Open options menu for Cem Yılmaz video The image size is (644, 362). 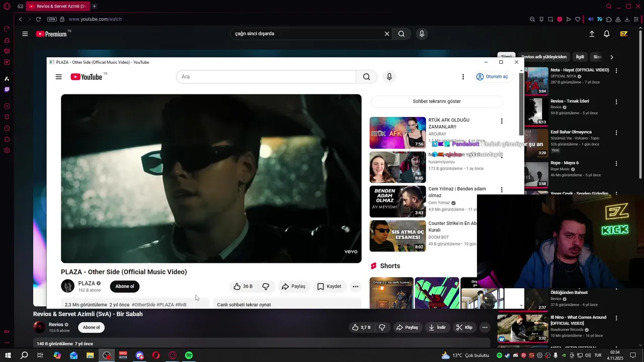tap(501, 190)
